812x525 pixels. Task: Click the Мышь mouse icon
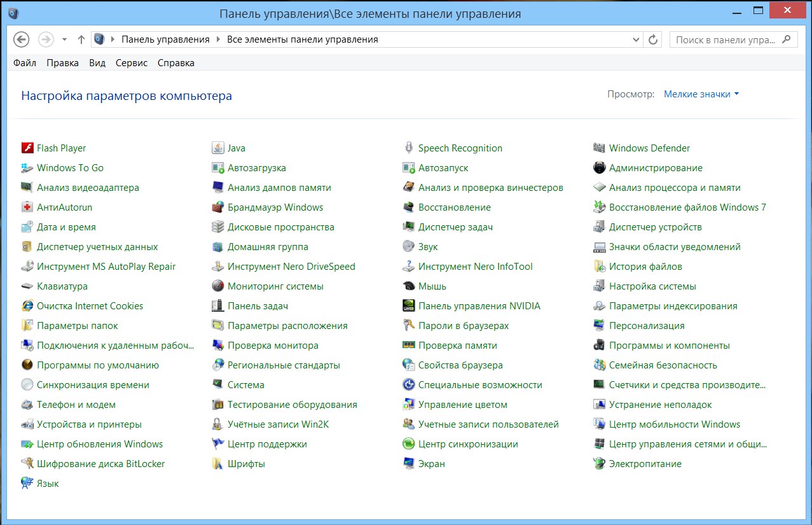pos(409,286)
